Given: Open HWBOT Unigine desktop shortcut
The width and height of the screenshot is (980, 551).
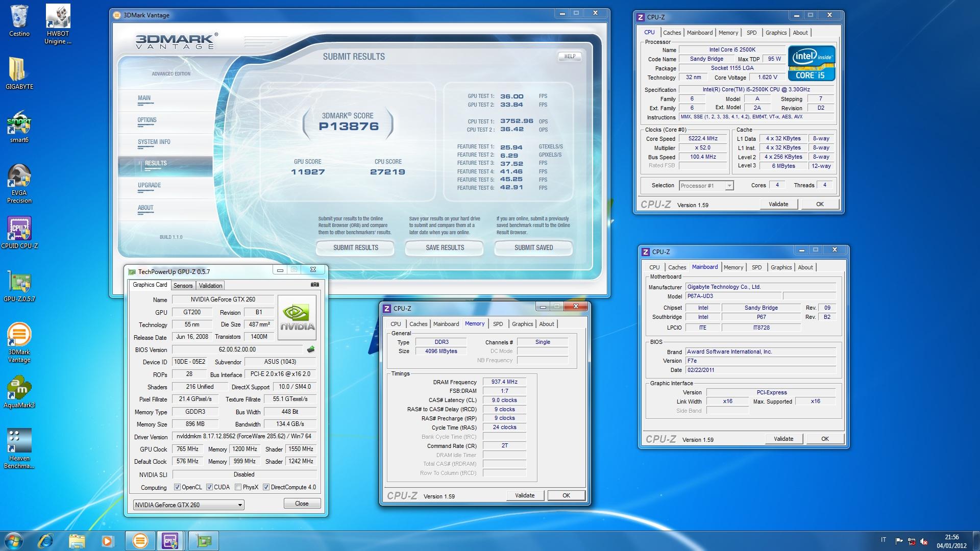Looking at the screenshot, I should 58,24.
